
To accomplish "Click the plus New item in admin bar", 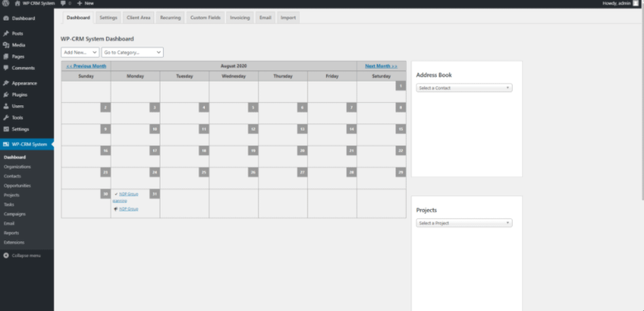I will (x=85, y=3).
